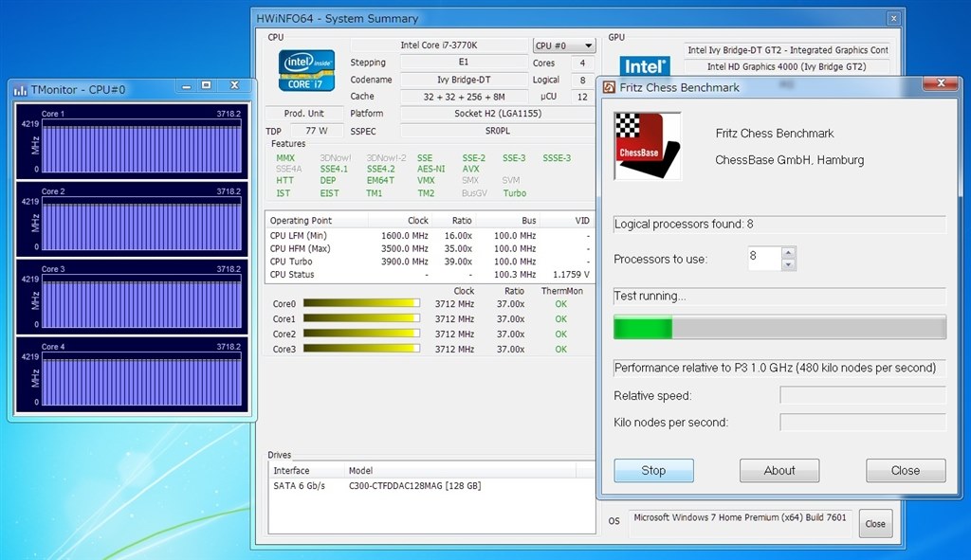Click the Platform value Socket H2 (LGA1155)
Screen dimensions: 971x560
click(497, 114)
